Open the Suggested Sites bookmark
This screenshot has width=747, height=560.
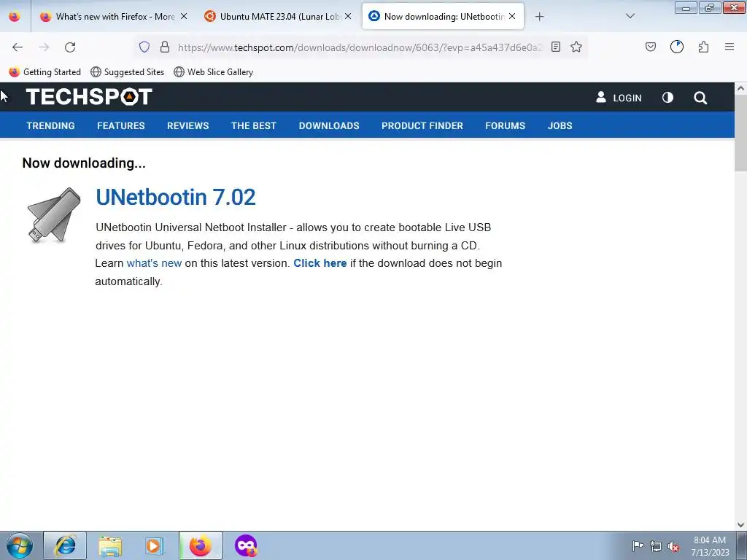tap(127, 72)
